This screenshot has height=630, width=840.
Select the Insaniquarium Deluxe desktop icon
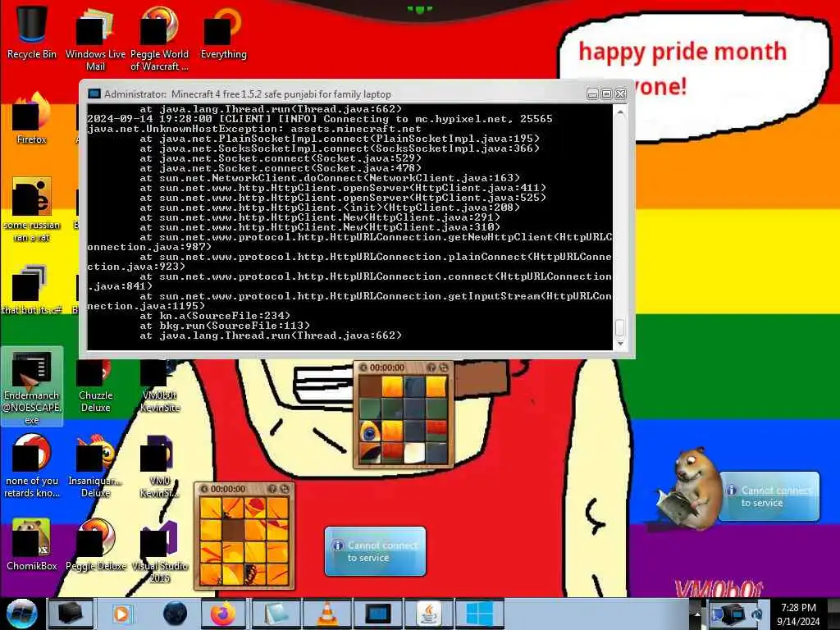point(95,467)
